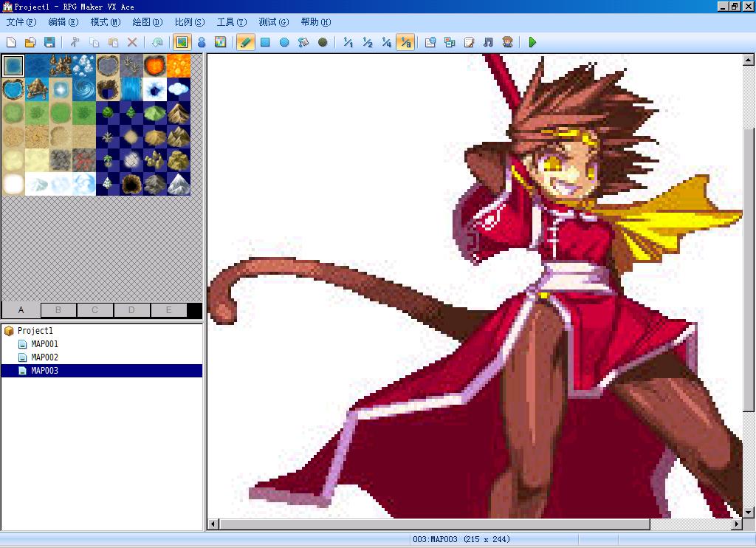Screen dimensions: 756x548
Task: Select the Shadow Pen tool
Action: tap(323, 42)
